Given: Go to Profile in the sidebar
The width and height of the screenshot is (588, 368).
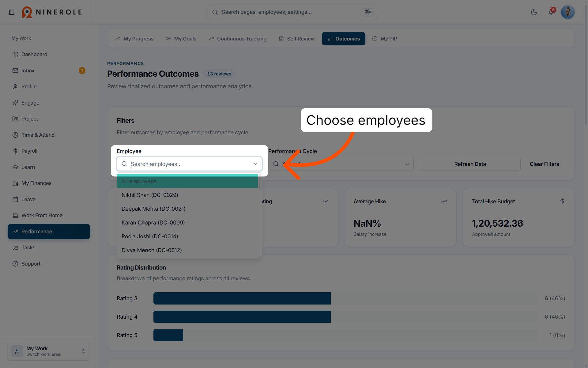Looking at the screenshot, I should pos(49,86).
